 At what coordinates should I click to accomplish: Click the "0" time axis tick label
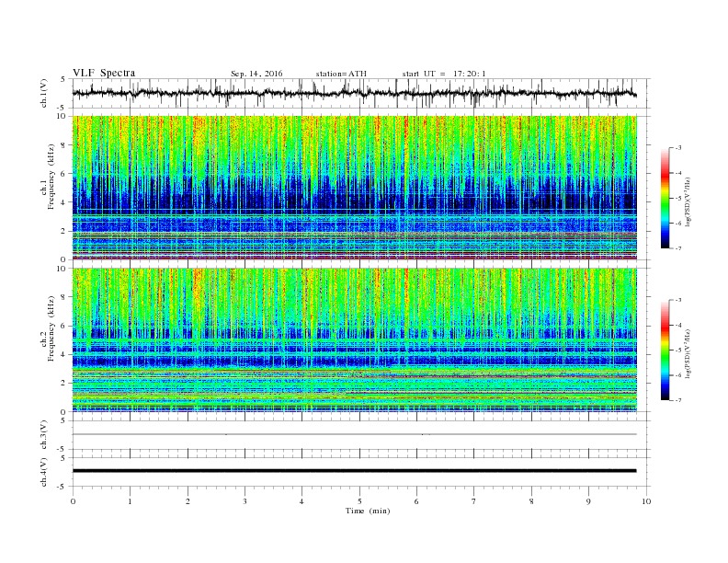pyautogui.click(x=73, y=501)
